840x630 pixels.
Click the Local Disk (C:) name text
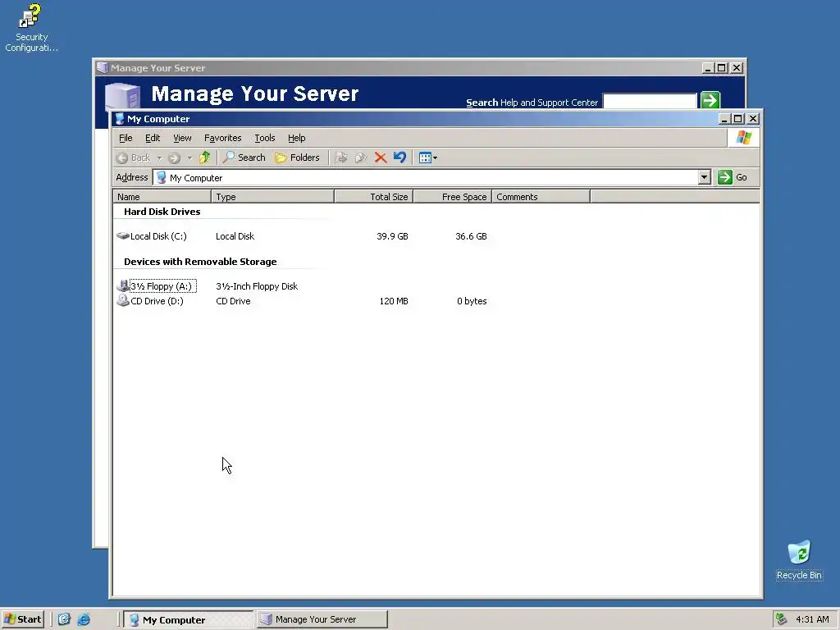158,236
